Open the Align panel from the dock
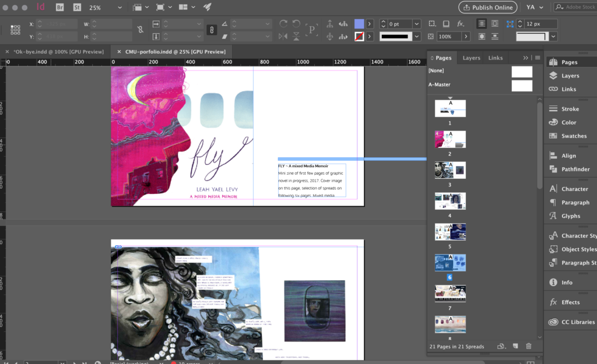This screenshot has width=597, height=364. pyautogui.click(x=570, y=156)
